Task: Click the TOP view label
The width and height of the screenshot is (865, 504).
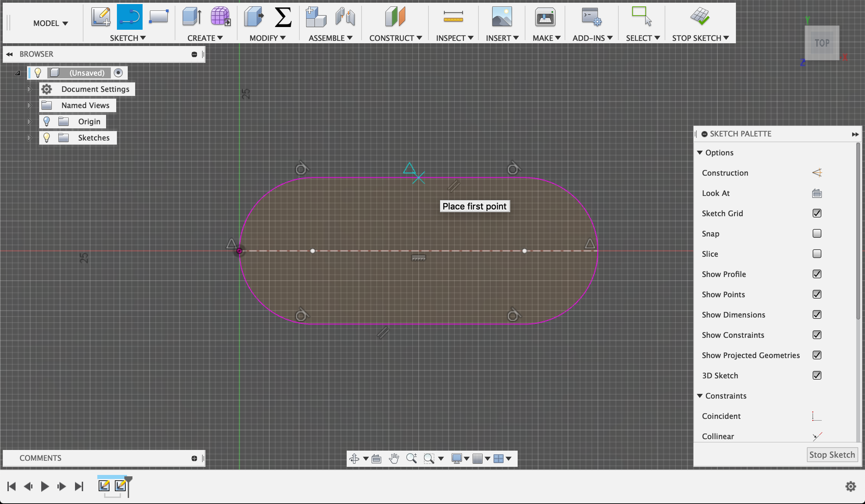Action: tap(822, 43)
